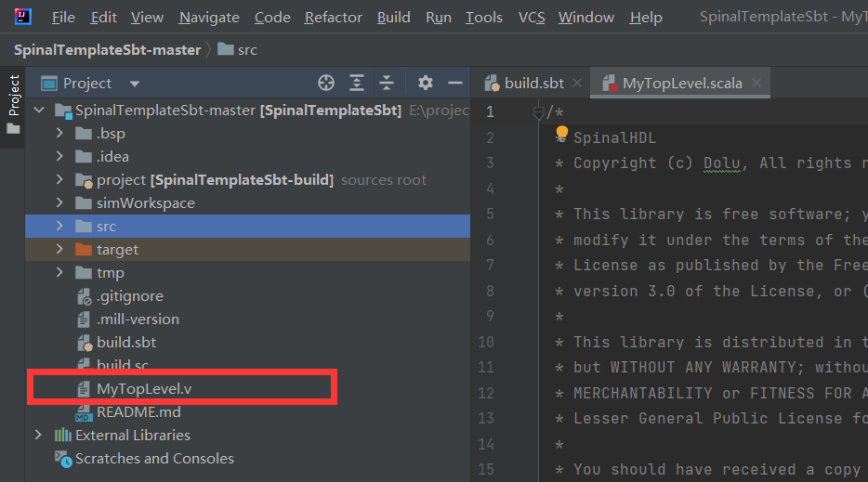This screenshot has height=482, width=868.
Task: Open Project panel settings gear
Action: (x=425, y=83)
